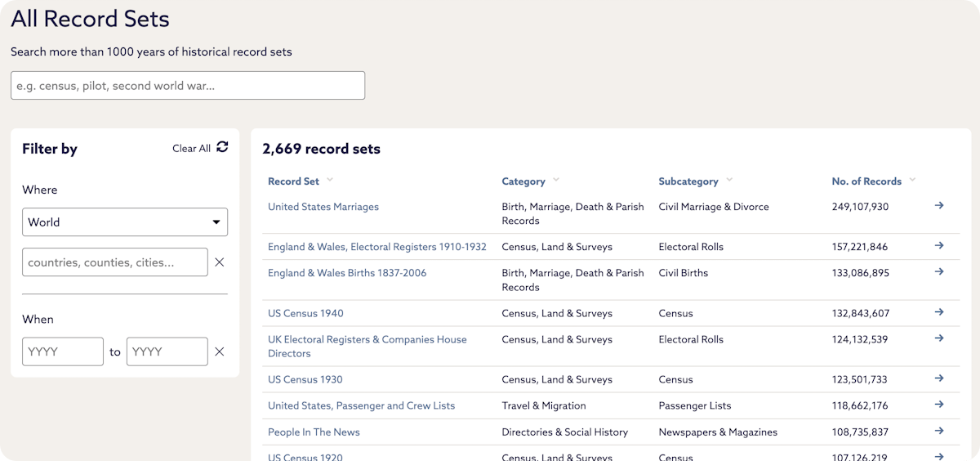Click arrow for England & Wales Births row
The image size is (980, 461).
pyautogui.click(x=939, y=271)
